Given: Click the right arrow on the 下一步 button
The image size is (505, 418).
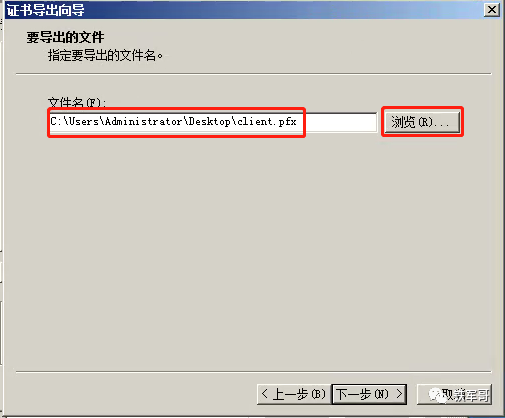Looking at the screenshot, I should point(399,394).
